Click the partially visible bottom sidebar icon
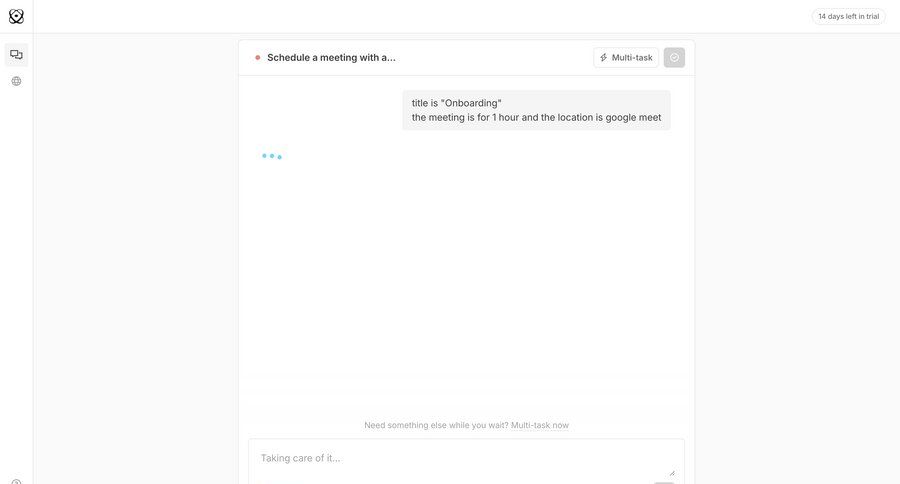This screenshot has width=900, height=484. (x=16, y=482)
